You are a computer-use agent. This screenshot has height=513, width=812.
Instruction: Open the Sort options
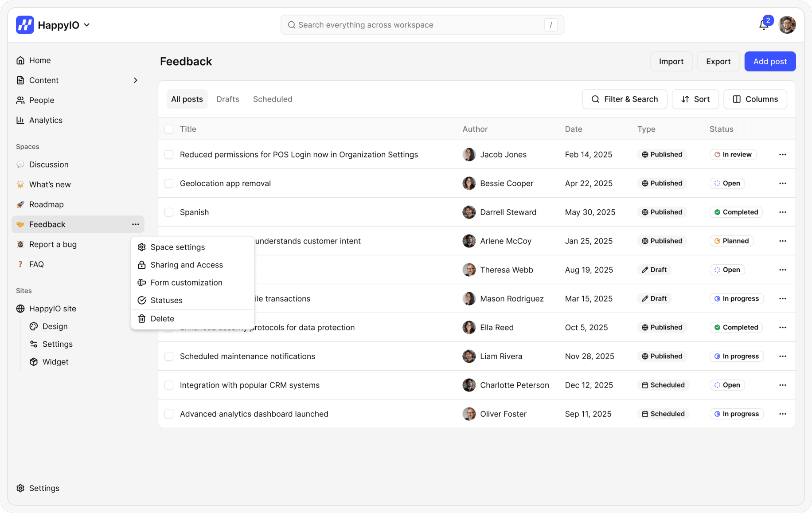pyautogui.click(x=695, y=99)
